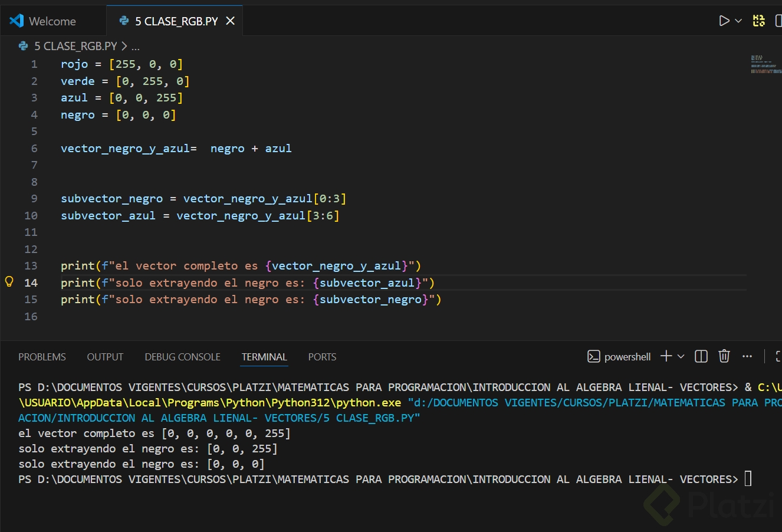Click the lightbulb code action icon
The height and width of the screenshot is (532, 782).
pos(9,282)
